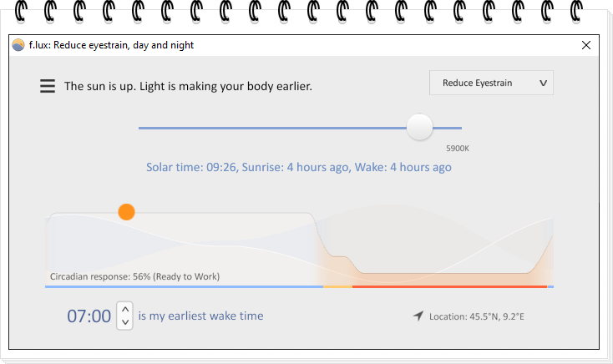This screenshot has width=613, height=364.
Task: Click 'is my earliest wake time' label
Action: [x=200, y=316]
